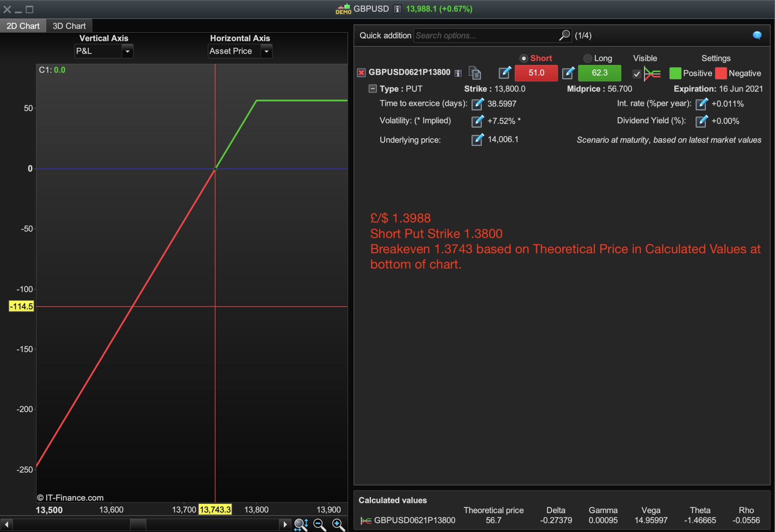Edit the Volatility value with pencil icon

click(x=477, y=121)
